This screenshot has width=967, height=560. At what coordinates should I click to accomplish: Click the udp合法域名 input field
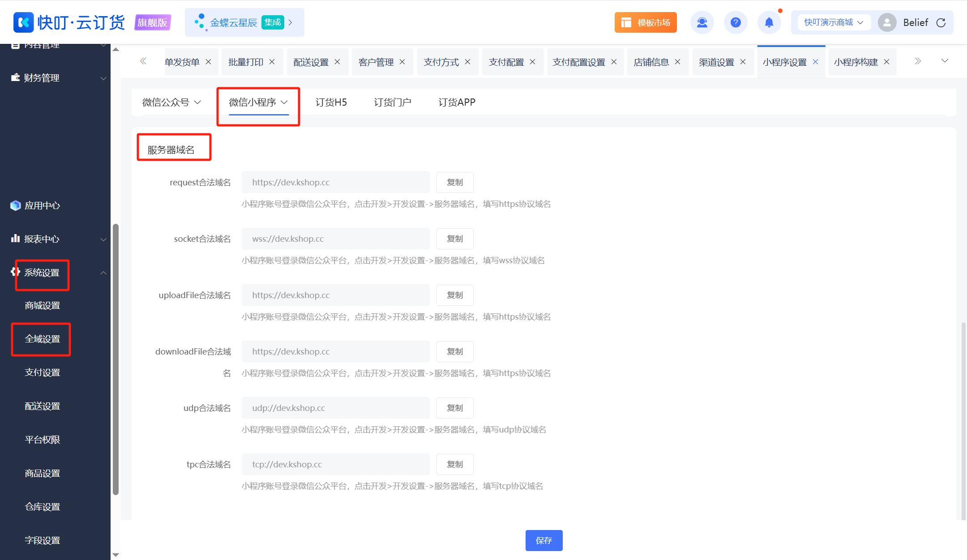click(x=336, y=408)
